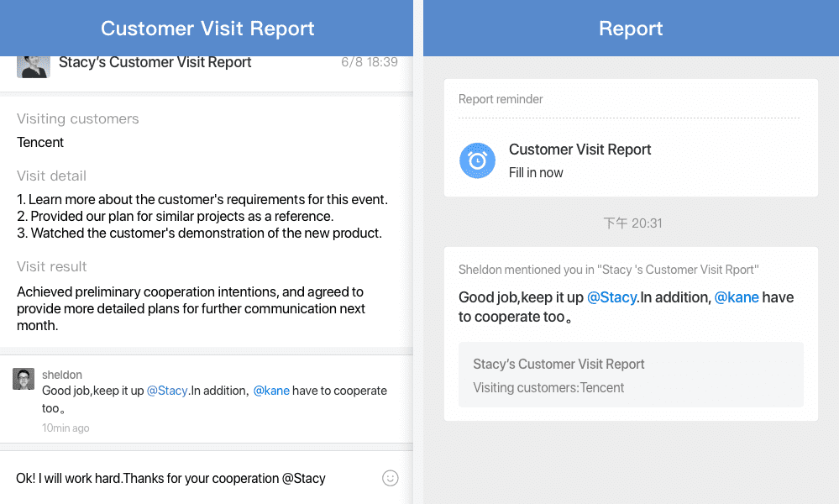Image resolution: width=839 pixels, height=504 pixels.
Task: Click the Visiting customers label
Action: tap(77, 118)
